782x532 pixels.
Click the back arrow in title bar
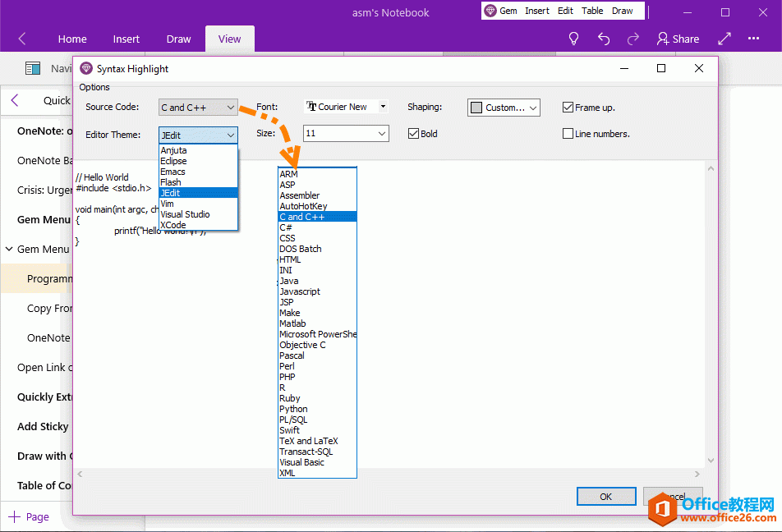coord(22,39)
